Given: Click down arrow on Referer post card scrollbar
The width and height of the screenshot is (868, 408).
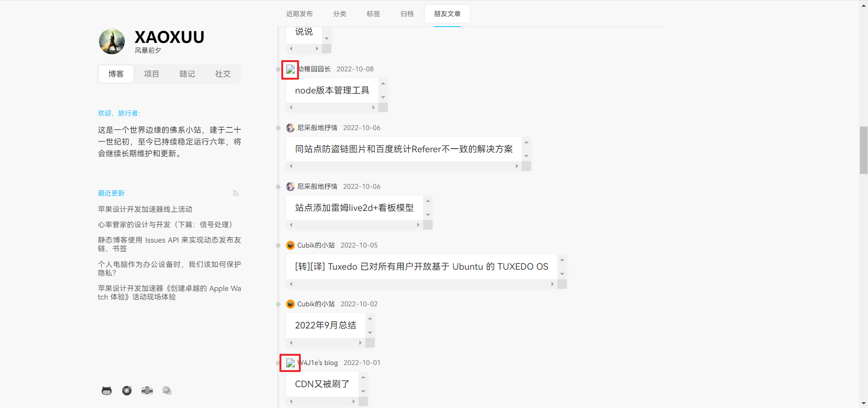Looking at the screenshot, I should [526, 156].
